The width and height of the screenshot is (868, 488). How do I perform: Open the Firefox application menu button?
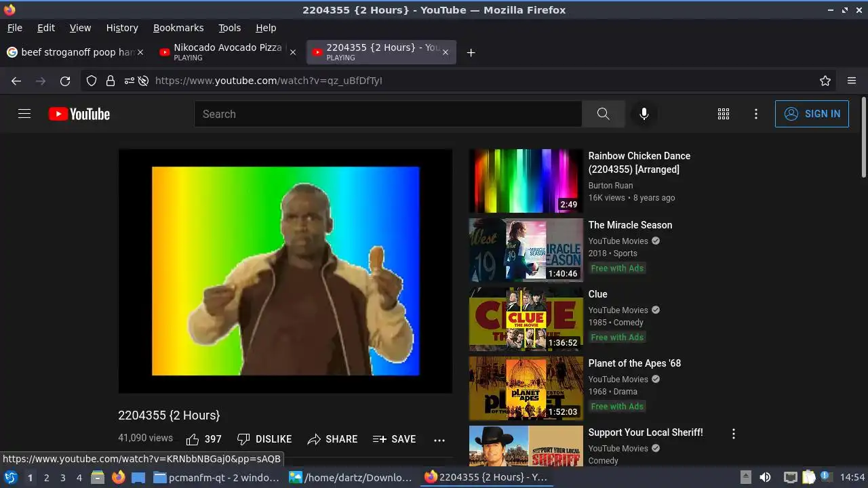click(x=852, y=81)
